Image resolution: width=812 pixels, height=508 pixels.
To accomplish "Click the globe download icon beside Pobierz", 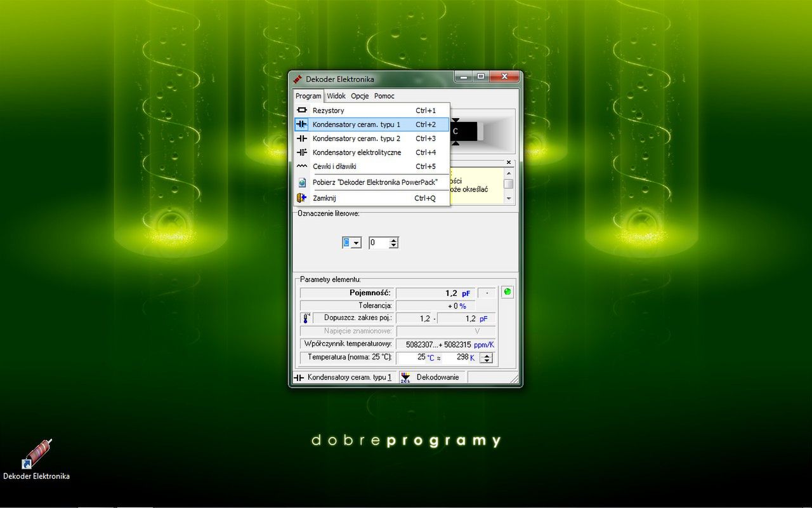I will pyautogui.click(x=302, y=182).
